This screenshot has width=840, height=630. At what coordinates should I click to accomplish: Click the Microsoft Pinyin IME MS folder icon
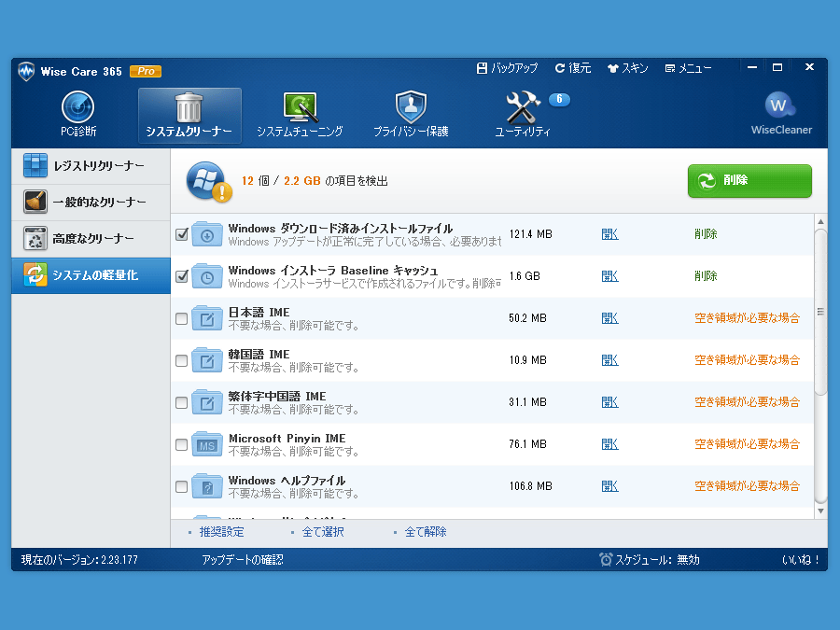coord(207,443)
